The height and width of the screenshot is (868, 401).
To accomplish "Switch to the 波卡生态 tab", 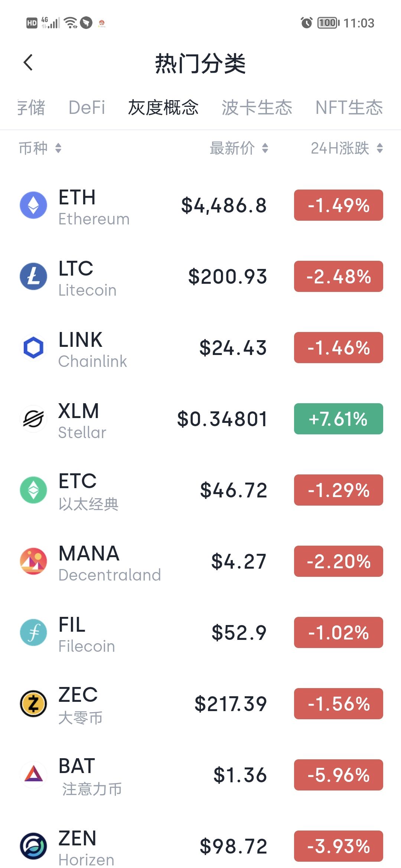I will click(x=257, y=108).
